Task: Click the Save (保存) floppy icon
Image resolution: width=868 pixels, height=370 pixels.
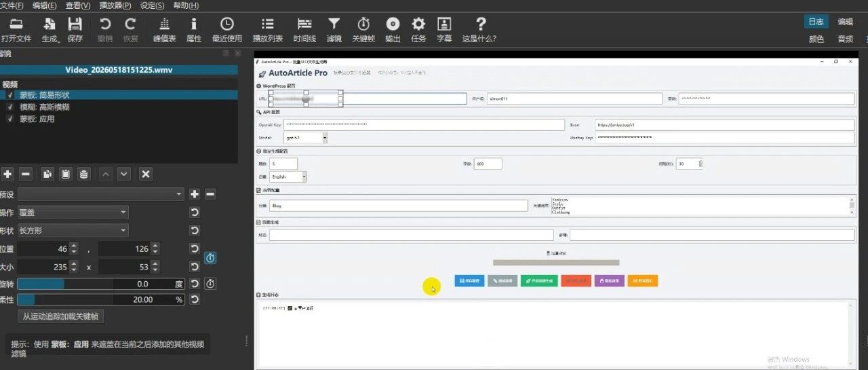Action: point(75,30)
